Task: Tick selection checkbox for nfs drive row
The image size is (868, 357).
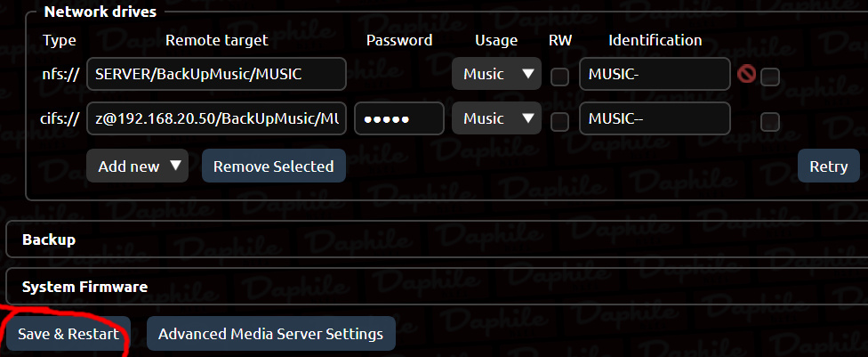Action: tap(770, 77)
